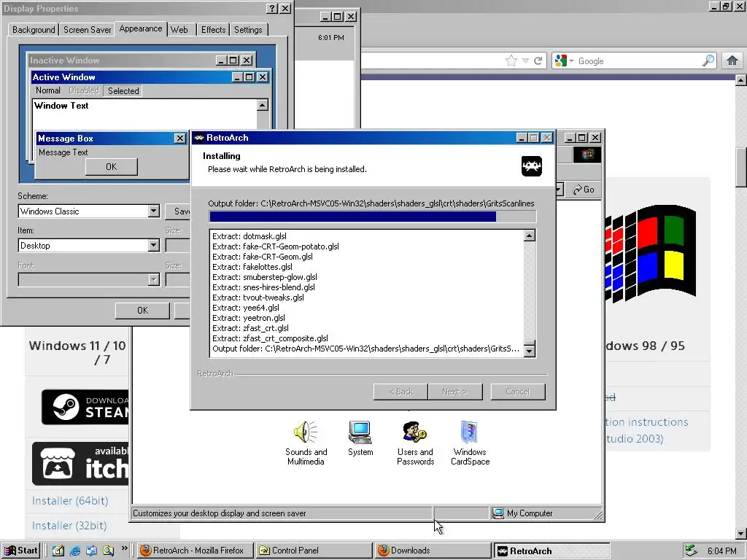The image size is (747, 560).
Task: Open the System control panel icon
Action: [360, 432]
